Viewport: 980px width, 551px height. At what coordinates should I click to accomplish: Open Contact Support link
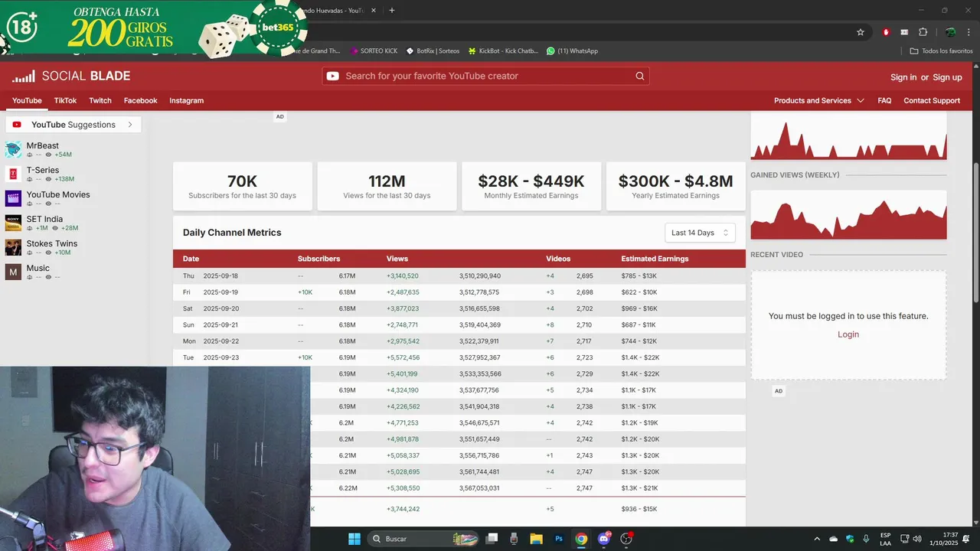(x=932, y=100)
